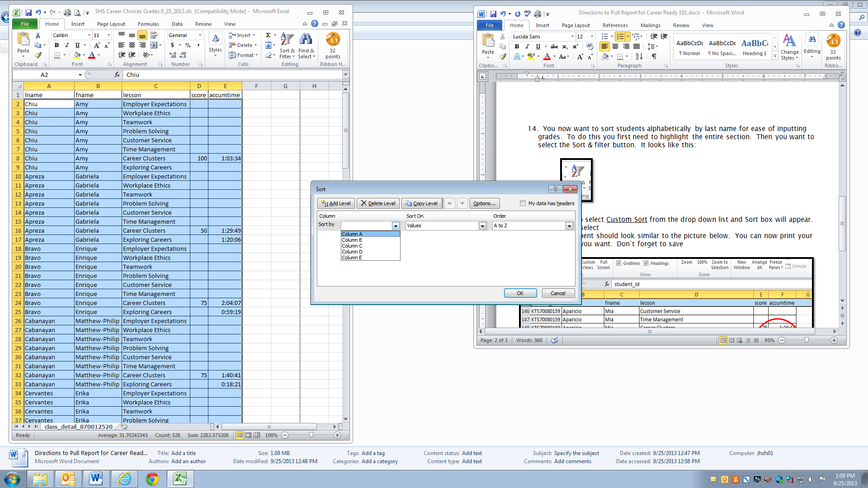The image size is (868, 488).
Task: Toggle Excel underline button
Action: (77, 45)
